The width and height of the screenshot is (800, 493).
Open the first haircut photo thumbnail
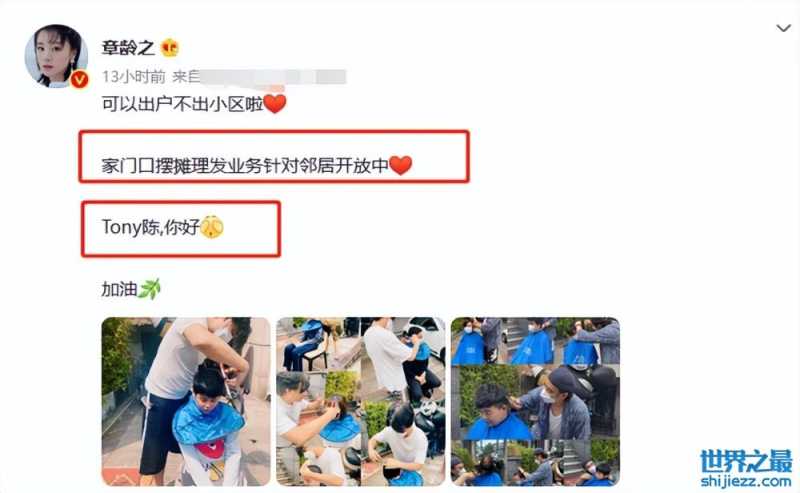point(186,402)
